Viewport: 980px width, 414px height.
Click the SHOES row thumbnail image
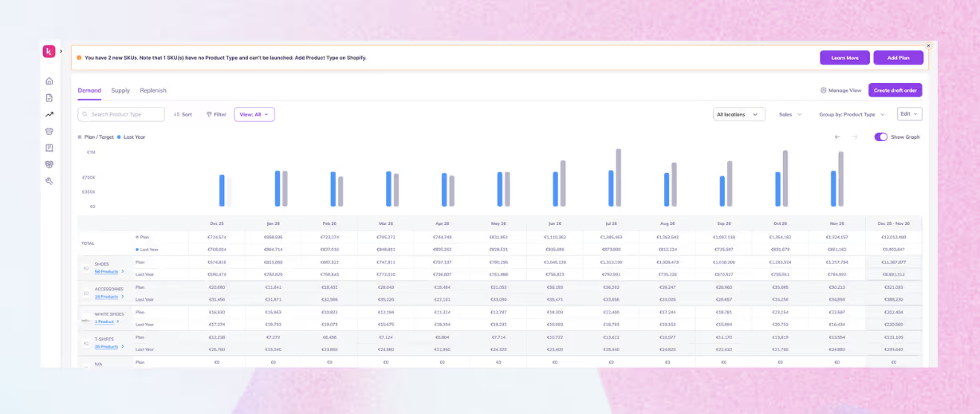85,269
